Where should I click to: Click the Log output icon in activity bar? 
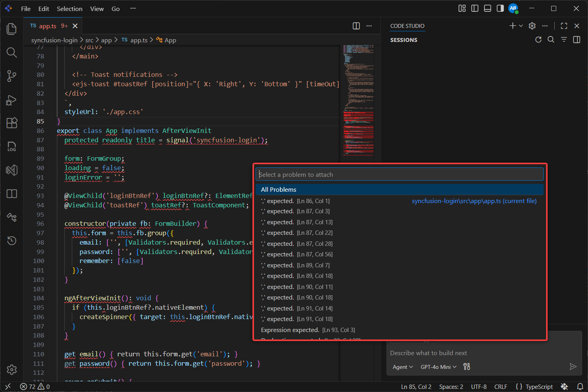point(12,147)
